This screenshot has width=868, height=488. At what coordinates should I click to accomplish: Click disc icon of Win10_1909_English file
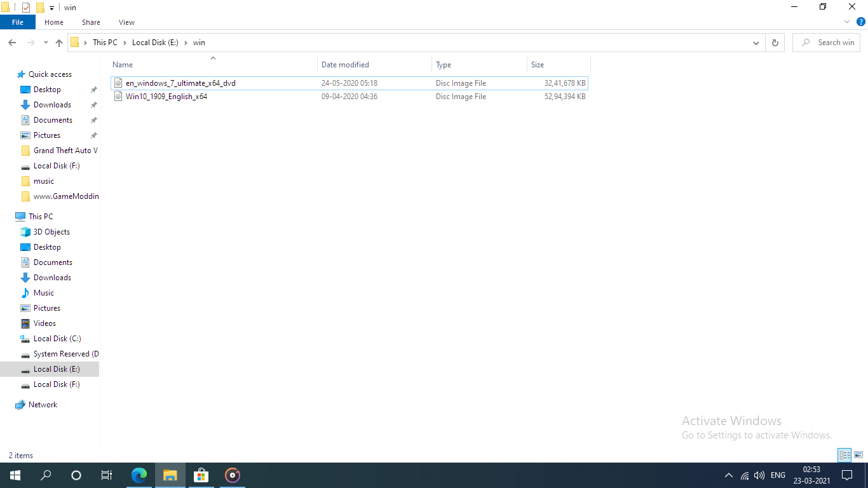coord(118,97)
